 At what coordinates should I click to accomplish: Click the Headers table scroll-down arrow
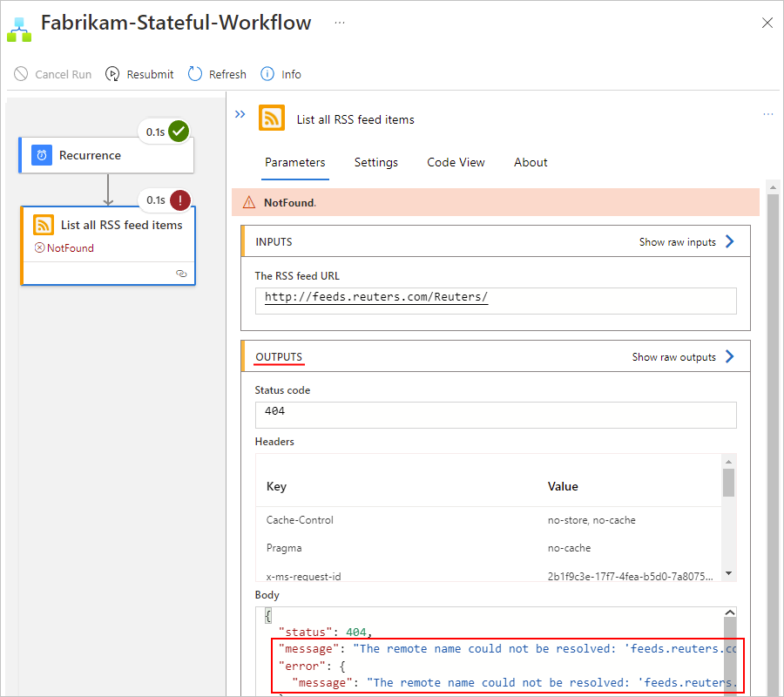728,573
